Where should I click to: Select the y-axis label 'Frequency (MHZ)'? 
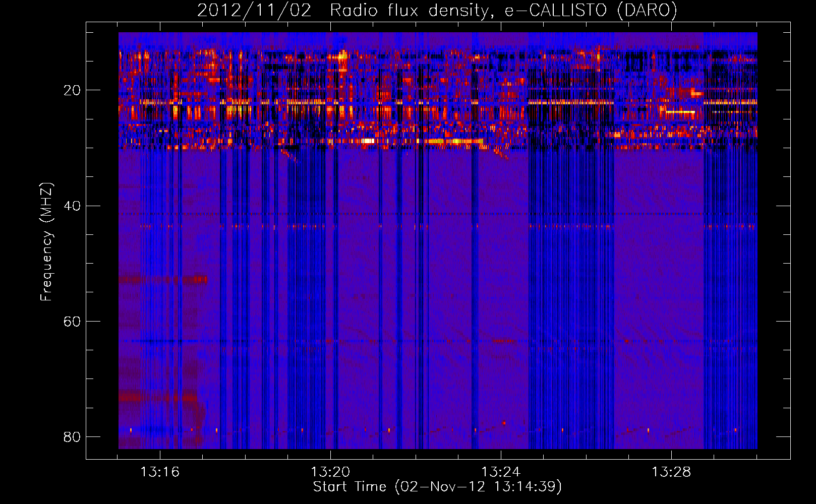point(46,242)
